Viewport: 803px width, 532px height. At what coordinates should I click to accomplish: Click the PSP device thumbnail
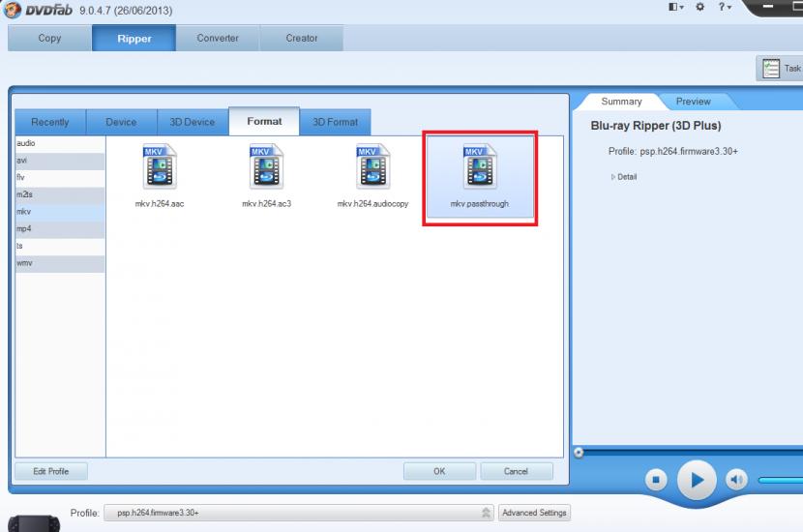33,523
